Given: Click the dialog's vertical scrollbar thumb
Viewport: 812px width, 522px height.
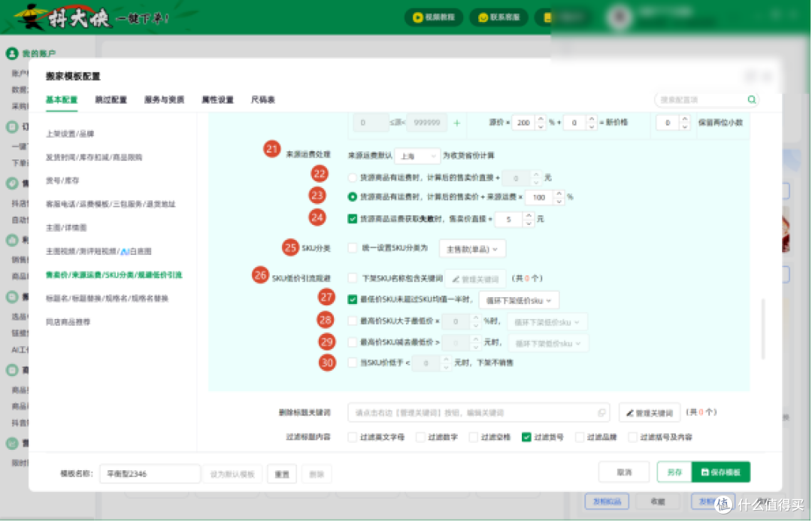Looking at the screenshot, I should point(763,329).
